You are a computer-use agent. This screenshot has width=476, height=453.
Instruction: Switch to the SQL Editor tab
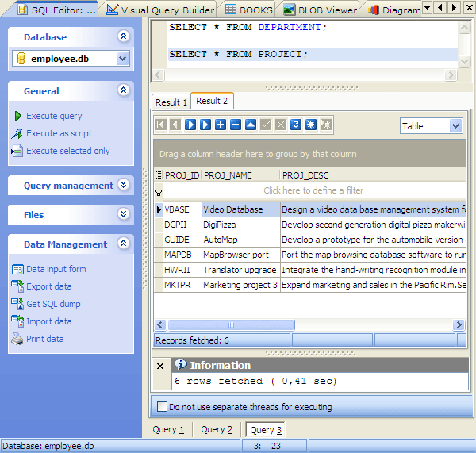tap(56, 10)
